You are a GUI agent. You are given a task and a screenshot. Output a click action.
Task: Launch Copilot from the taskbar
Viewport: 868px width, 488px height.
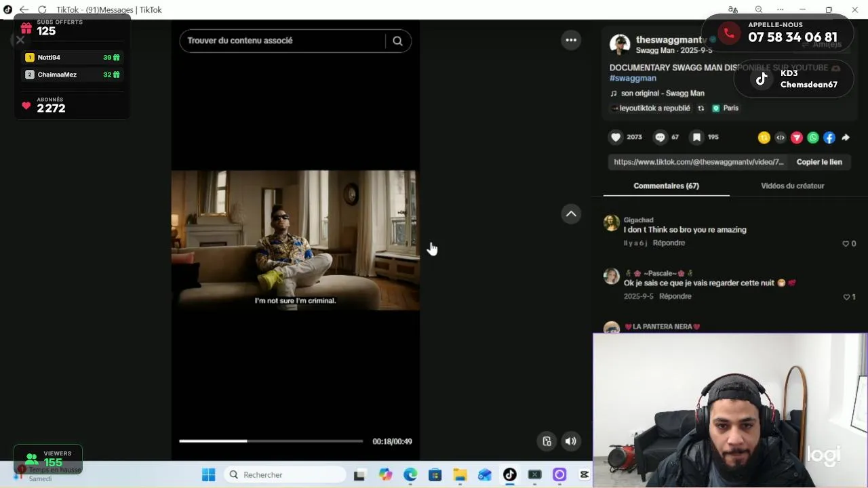385,474
